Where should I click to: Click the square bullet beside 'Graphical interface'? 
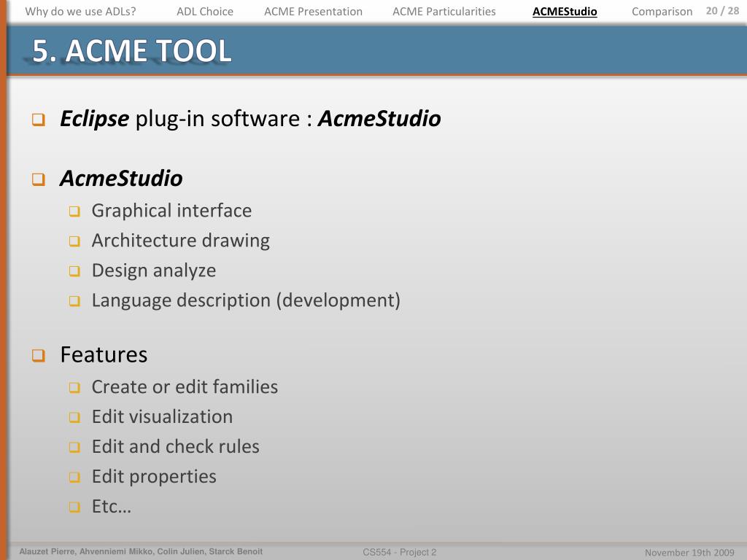tap(74, 211)
